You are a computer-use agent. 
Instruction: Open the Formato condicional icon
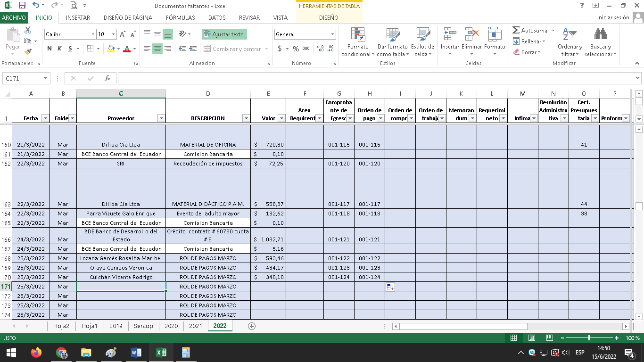(x=358, y=35)
